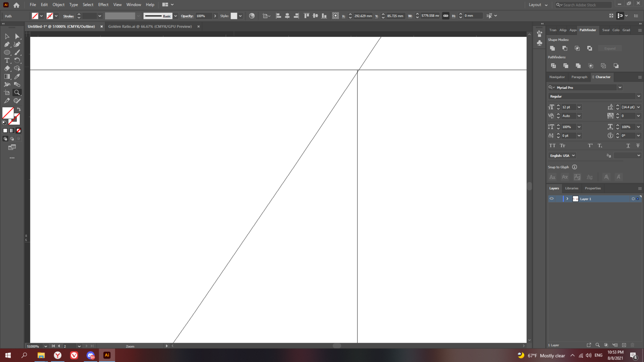
Task: Open the File menu
Action: (x=33, y=5)
